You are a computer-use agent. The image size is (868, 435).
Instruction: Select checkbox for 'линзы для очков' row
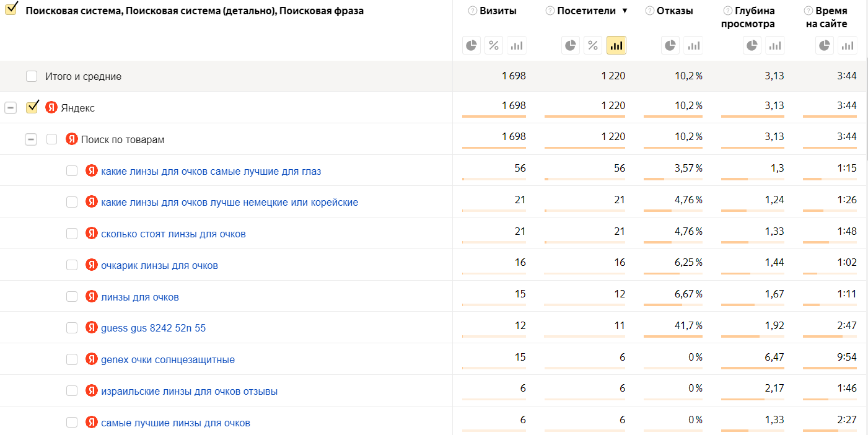72,297
